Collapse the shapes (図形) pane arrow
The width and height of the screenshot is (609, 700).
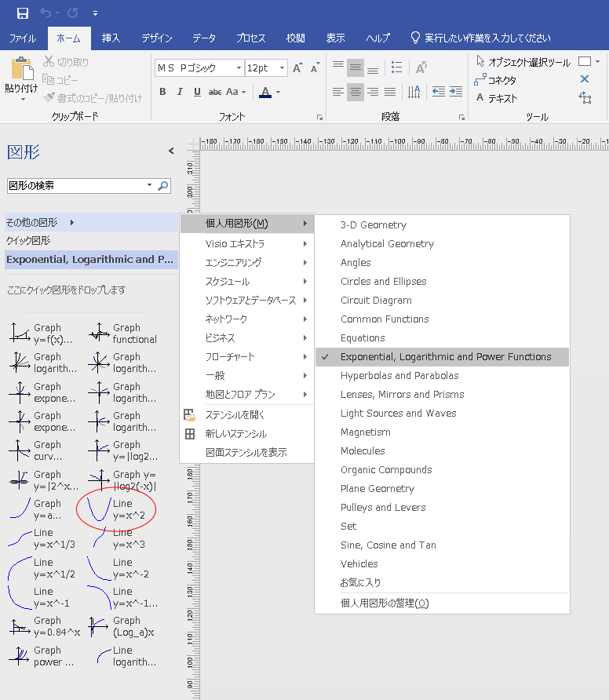(x=171, y=151)
